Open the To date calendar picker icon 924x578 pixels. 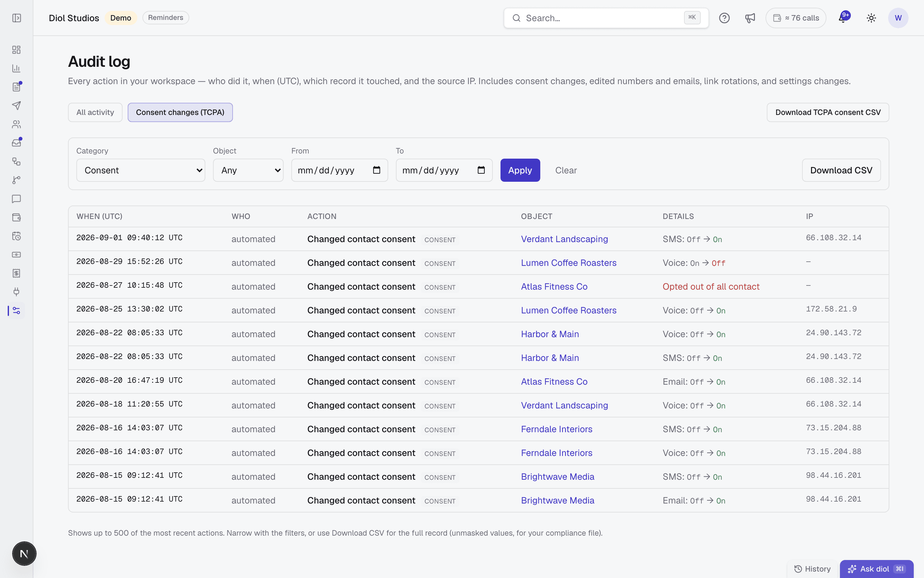pos(481,170)
